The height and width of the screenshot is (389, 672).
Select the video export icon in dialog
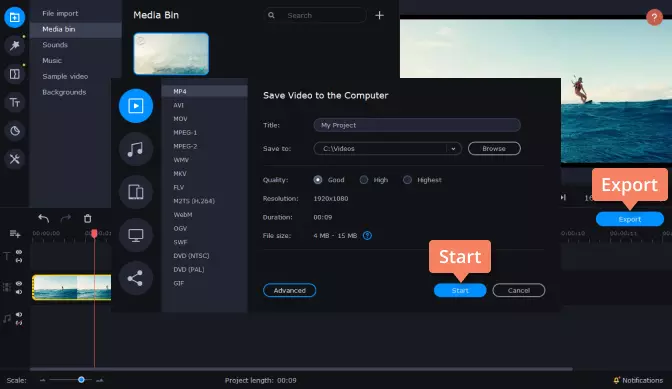(136, 106)
